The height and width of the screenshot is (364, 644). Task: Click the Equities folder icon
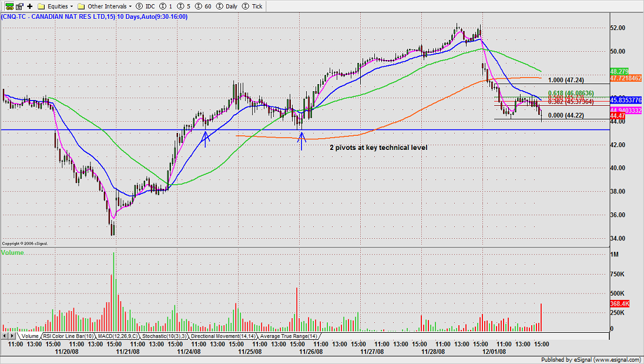tap(41, 6)
